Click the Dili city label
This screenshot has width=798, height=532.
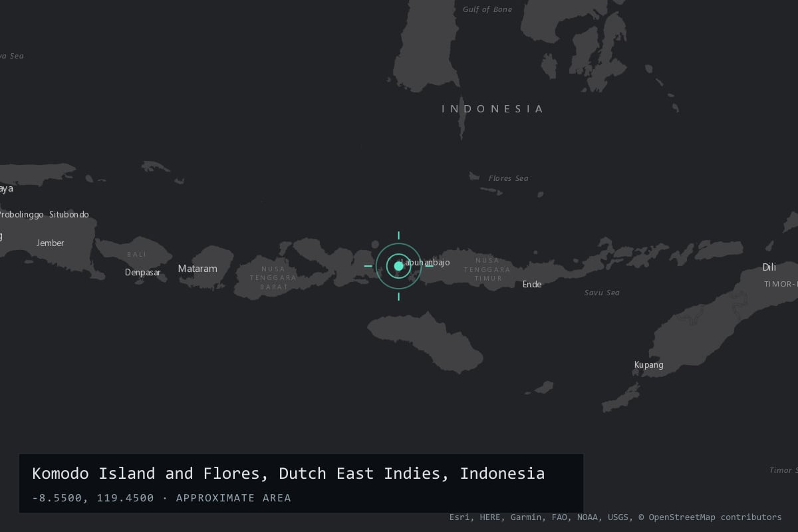pos(769,267)
